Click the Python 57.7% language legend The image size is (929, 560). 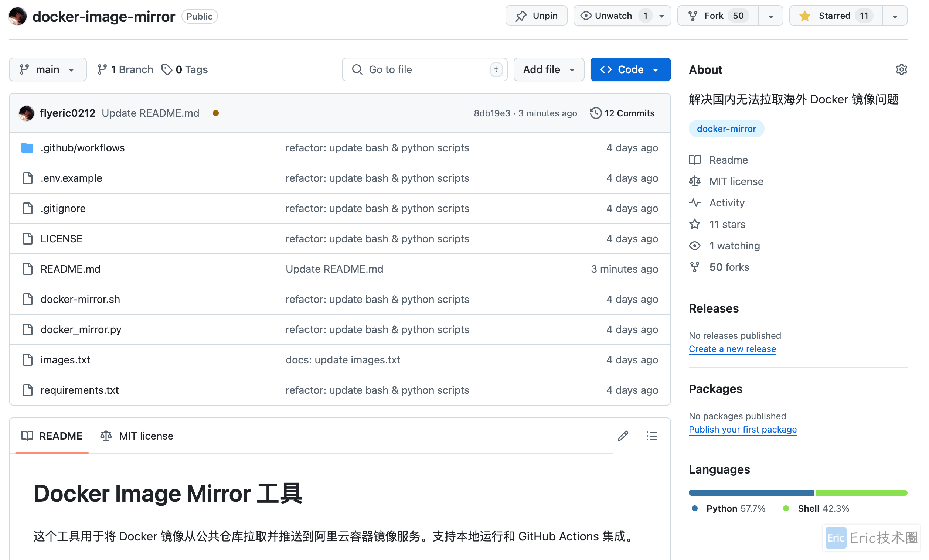[728, 508]
